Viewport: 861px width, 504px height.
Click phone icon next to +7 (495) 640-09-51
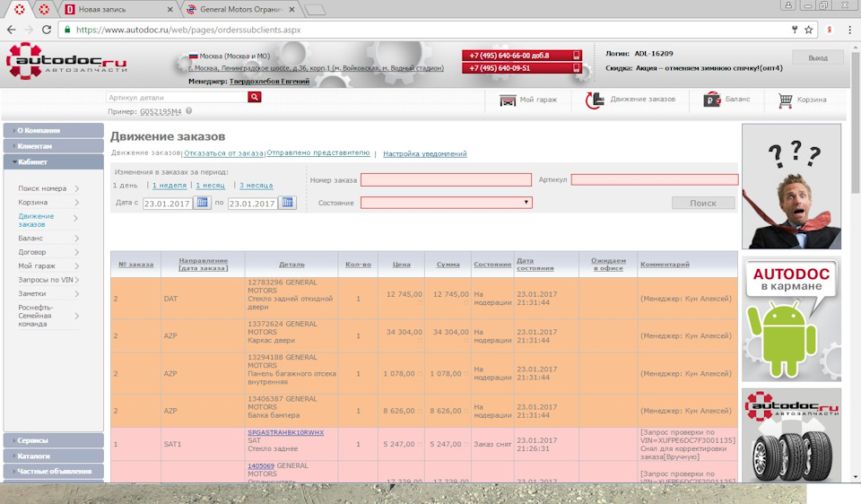tap(576, 68)
